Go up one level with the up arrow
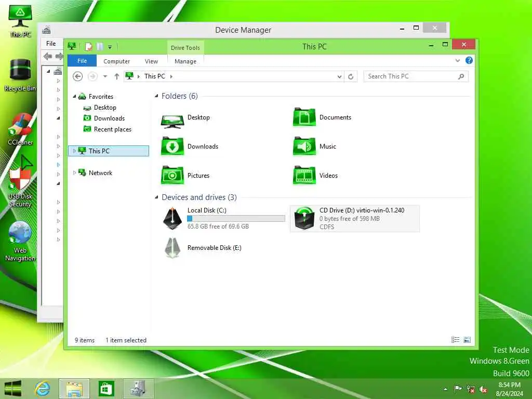532x399 pixels. (117, 76)
